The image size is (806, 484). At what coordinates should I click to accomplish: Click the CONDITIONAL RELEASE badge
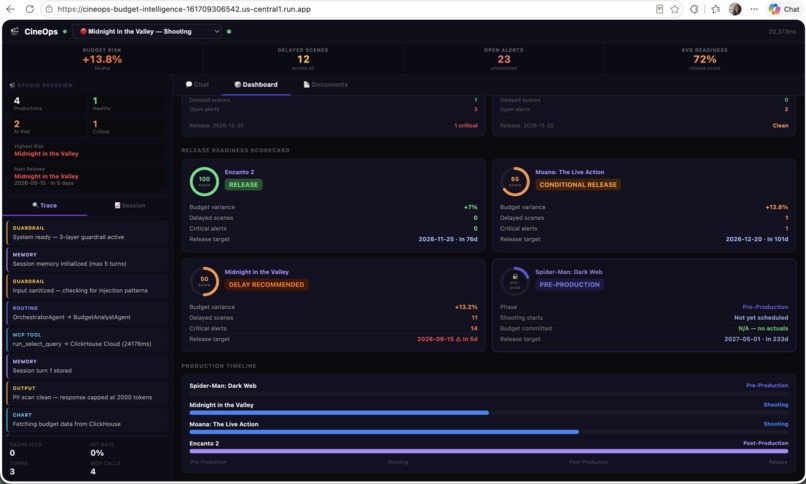tap(578, 185)
